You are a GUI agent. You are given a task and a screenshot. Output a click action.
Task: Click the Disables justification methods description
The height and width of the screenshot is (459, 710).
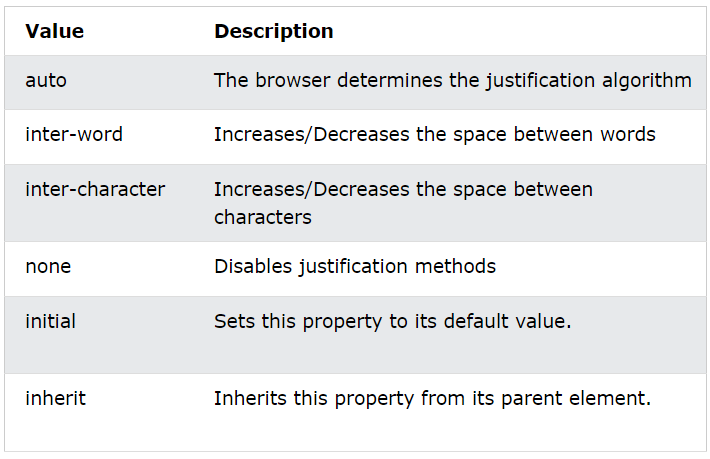tap(355, 266)
